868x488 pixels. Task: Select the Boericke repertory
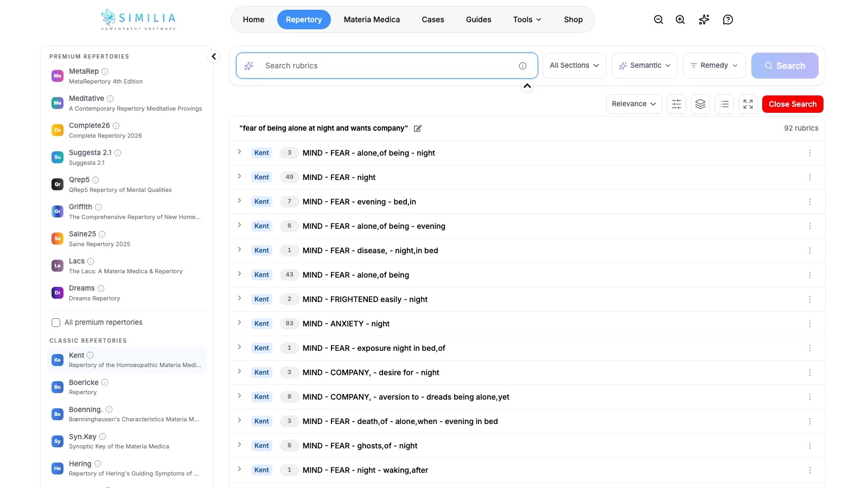pos(127,387)
